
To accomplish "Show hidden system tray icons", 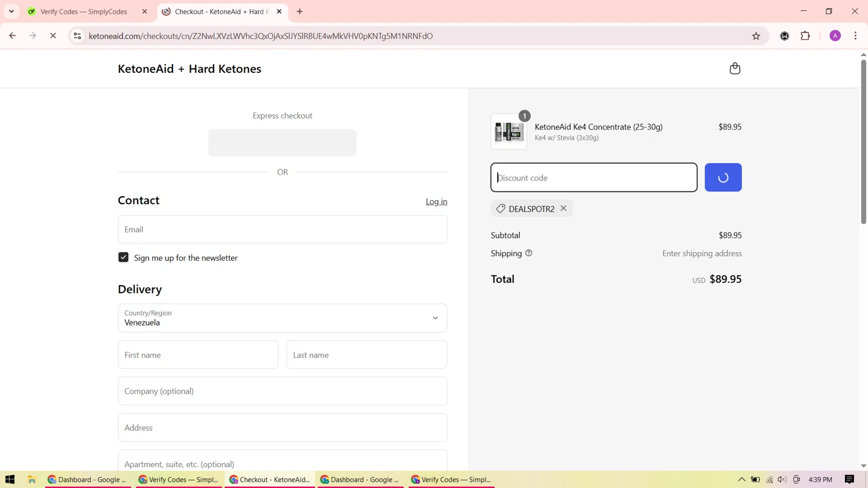I will [x=741, y=479].
